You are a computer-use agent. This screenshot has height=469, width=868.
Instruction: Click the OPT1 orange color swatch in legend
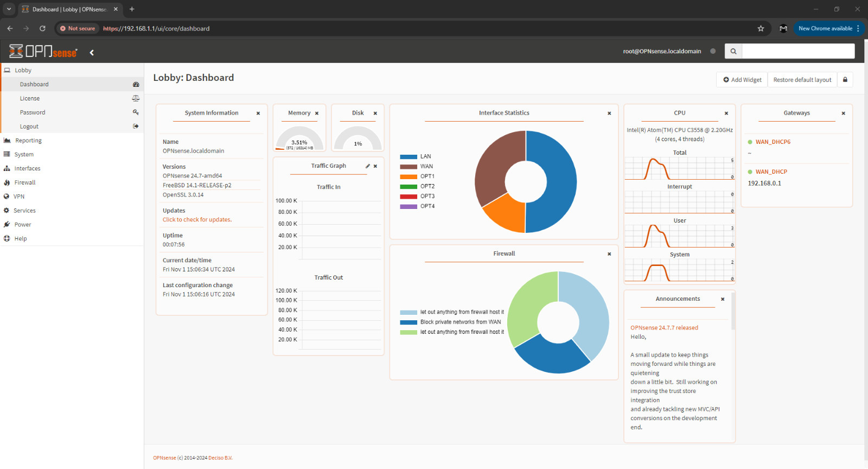tap(409, 176)
